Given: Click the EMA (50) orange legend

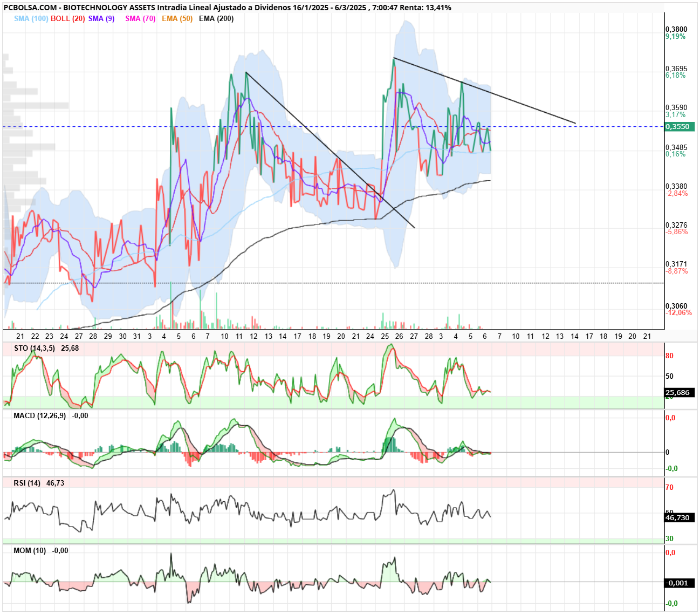Looking at the screenshot, I should [177, 18].
